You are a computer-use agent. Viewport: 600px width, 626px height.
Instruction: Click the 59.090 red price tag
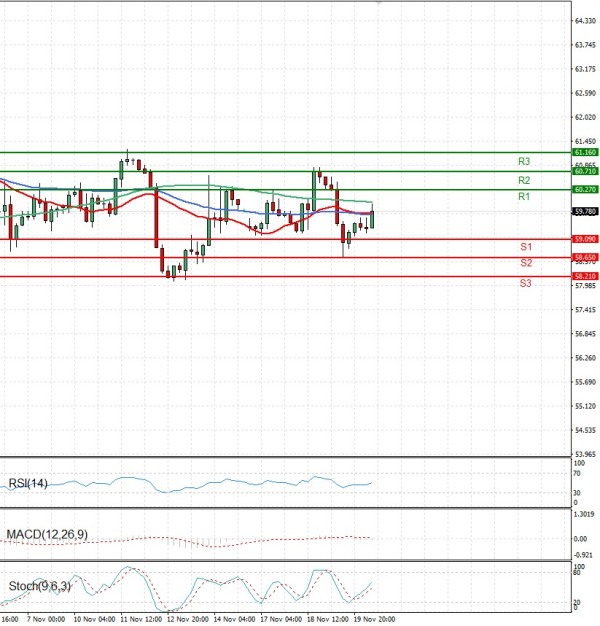[x=585, y=239]
